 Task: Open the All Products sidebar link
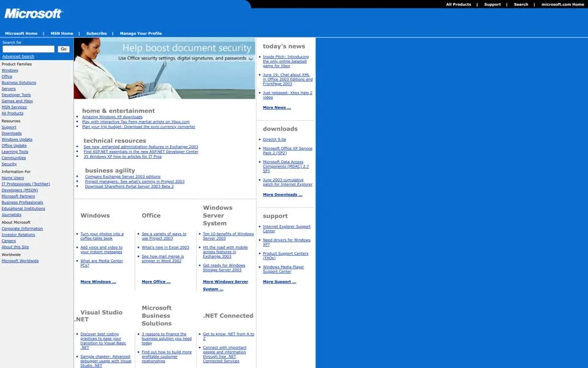click(12, 113)
